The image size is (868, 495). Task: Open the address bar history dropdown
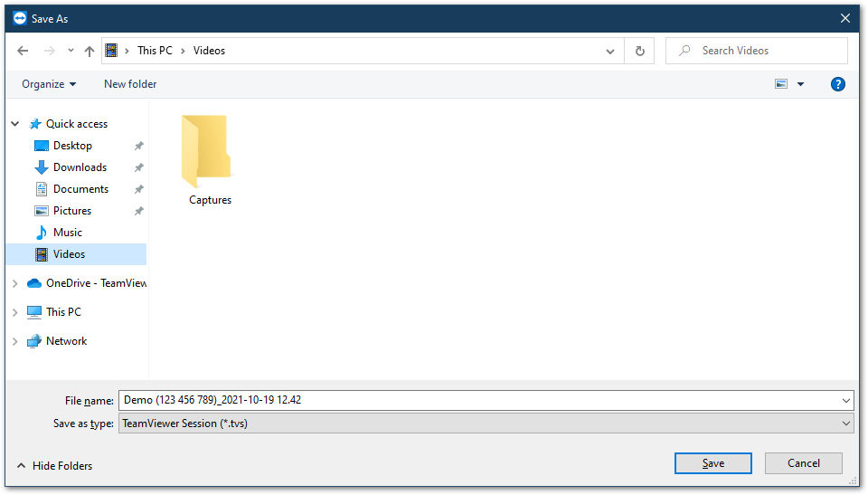[x=610, y=51]
